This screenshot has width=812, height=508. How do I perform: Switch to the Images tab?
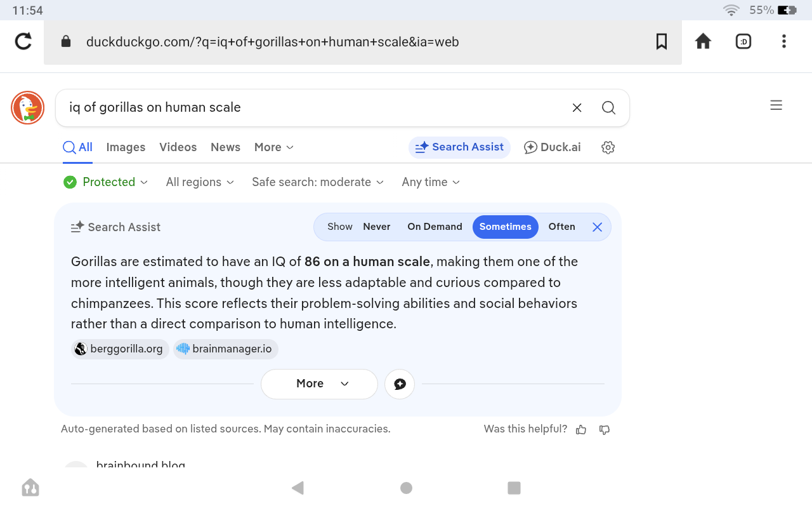[x=126, y=147]
